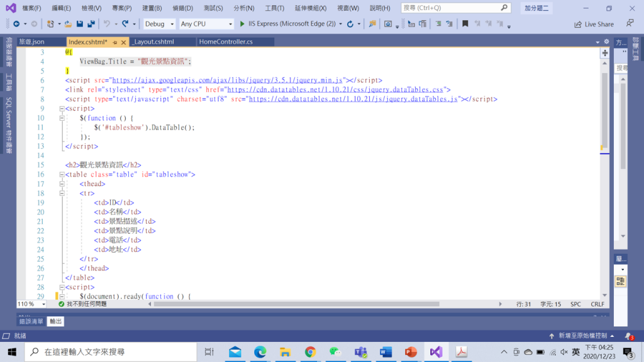Click the Live Share button
Screen dimensions: 644x362
[594, 25]
